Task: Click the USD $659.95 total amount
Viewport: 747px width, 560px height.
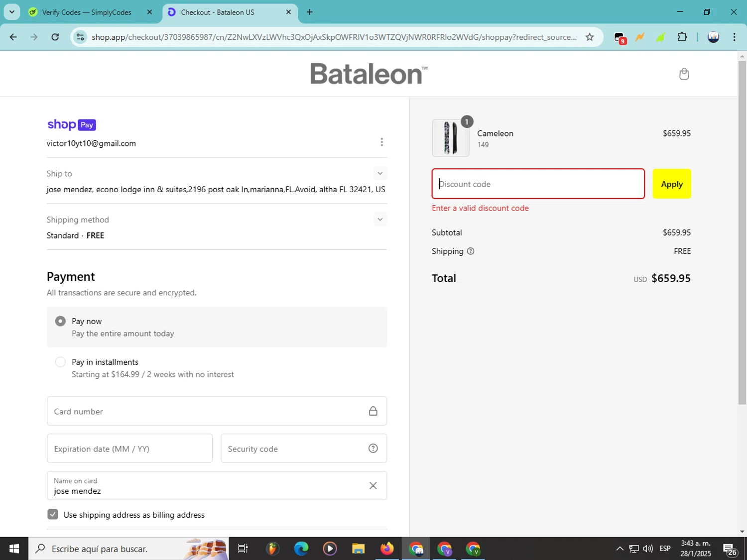Action: coord(662,278)
